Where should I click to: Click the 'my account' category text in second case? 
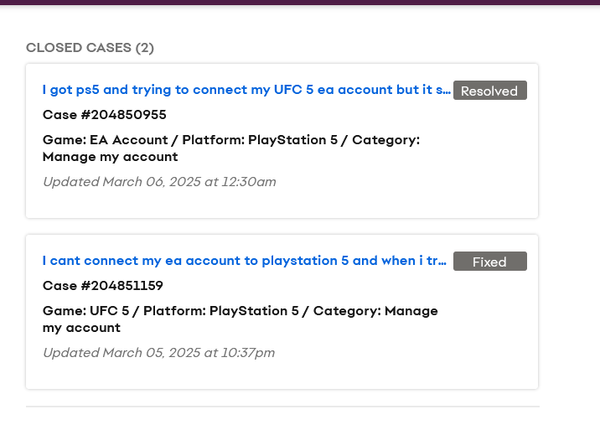click(x=82, y=328)
